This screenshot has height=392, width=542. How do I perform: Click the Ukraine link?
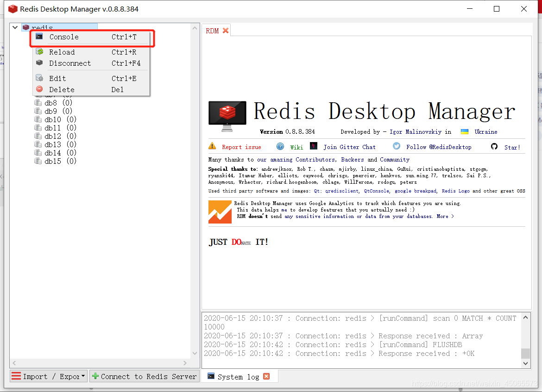tap(485, 132)
